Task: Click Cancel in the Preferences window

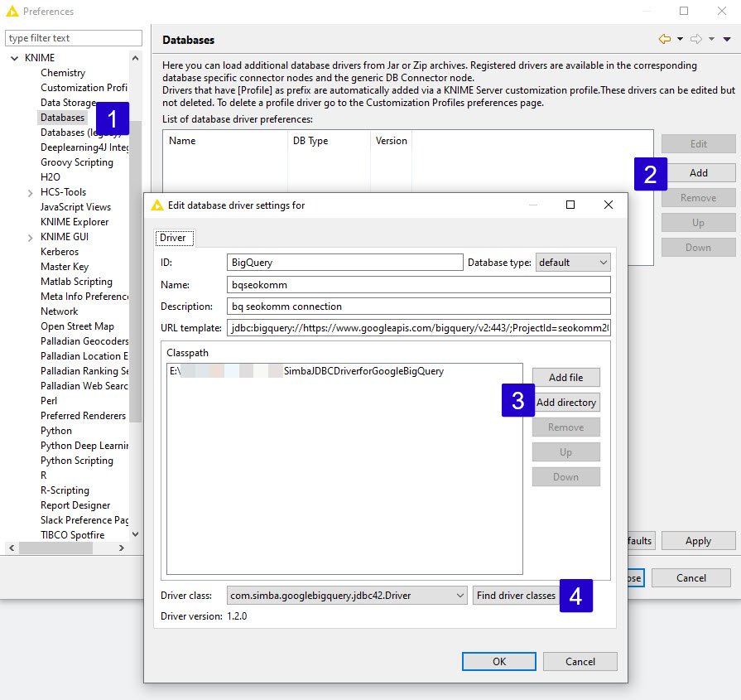Action: [x=690, y=578]
